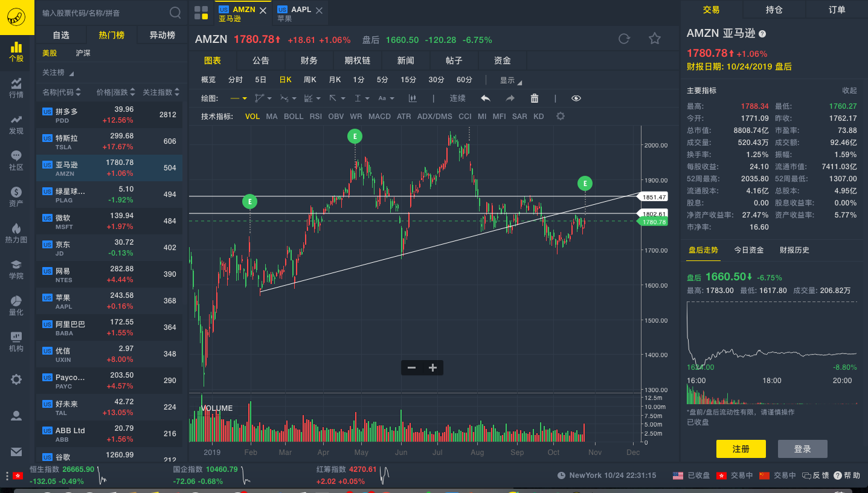Click the undo arrow in drawing toolbar
Screen dimensions: 868x493
(485, 98)
